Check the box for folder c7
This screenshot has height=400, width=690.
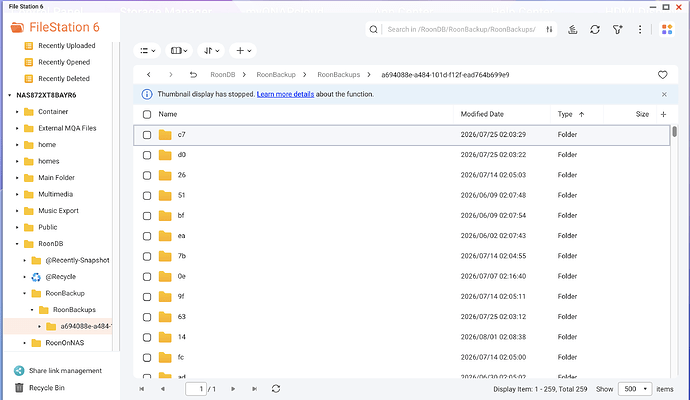point(147,135)
